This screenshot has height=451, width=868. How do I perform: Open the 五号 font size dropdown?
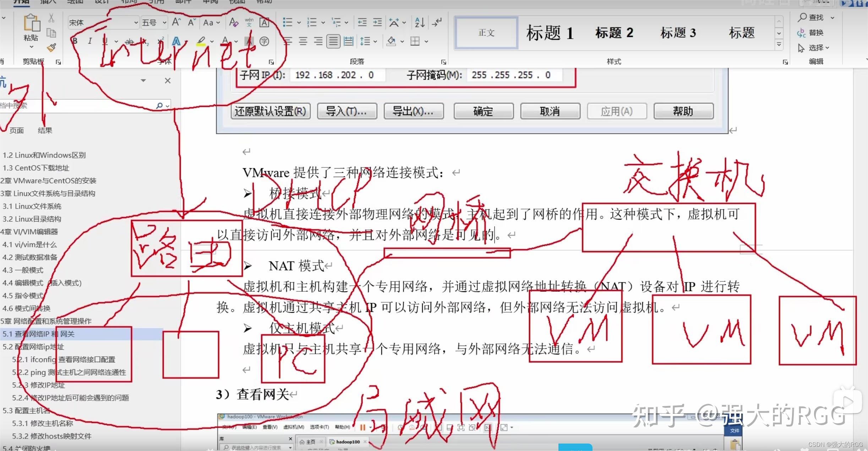(164, 22)
